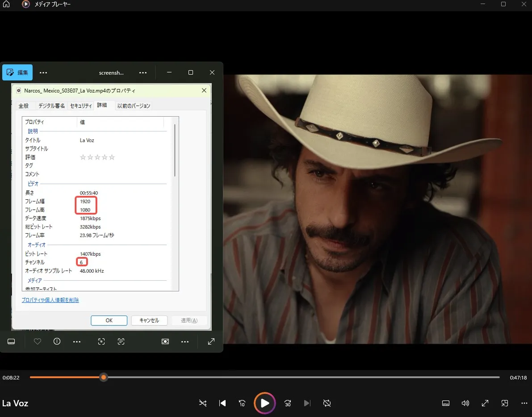
Task: Open the volume control in the media player
Action: tap(465, 403)
